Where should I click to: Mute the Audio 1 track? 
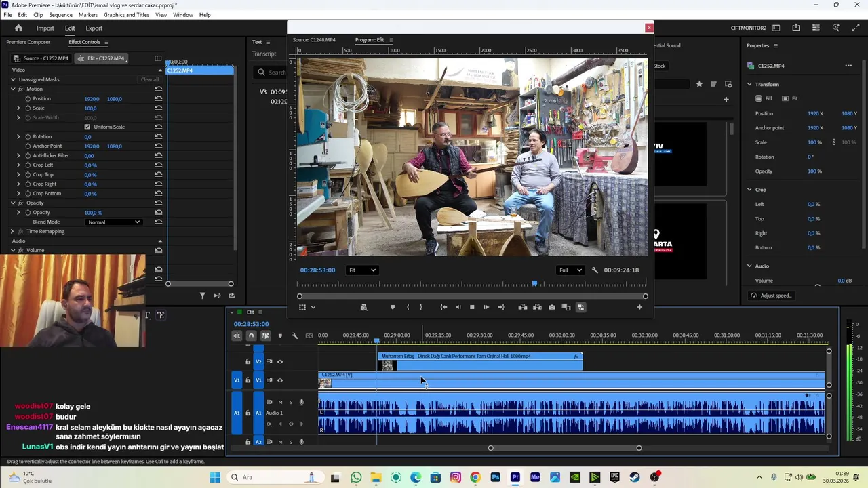(280, 402)
